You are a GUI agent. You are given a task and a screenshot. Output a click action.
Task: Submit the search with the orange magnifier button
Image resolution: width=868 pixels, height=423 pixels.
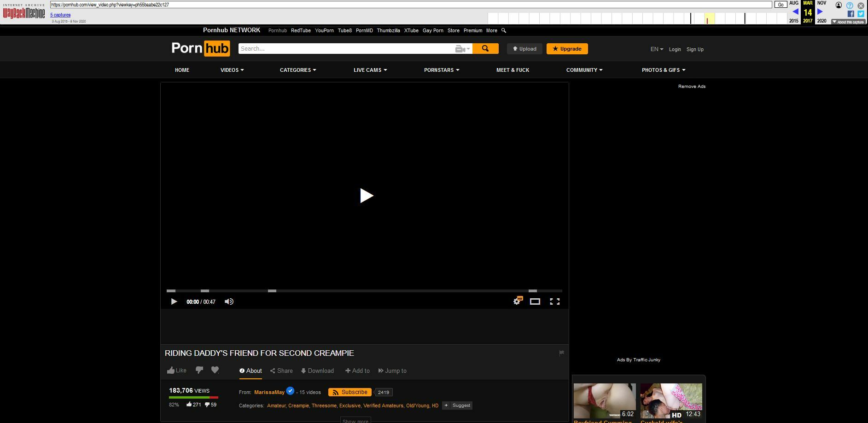[x=485, y=48]
